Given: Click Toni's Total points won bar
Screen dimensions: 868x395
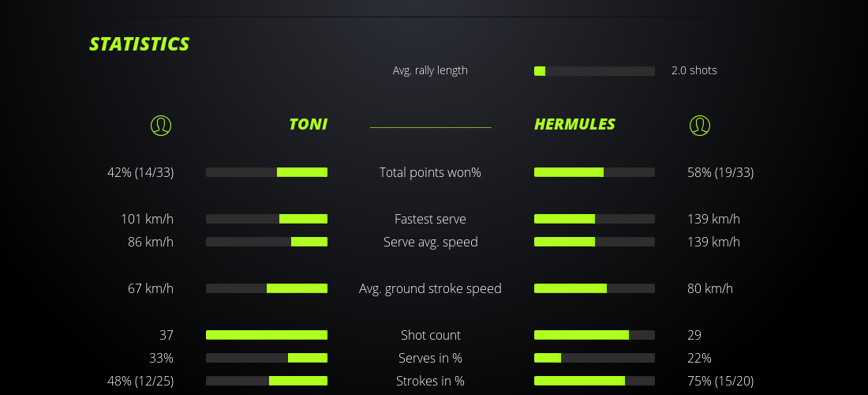Looking at the screenshot, I should (267, 172).
